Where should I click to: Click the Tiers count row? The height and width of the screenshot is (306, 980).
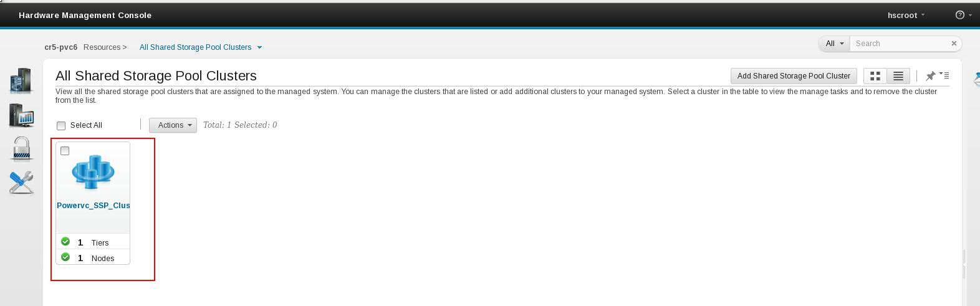coord(93,242)
